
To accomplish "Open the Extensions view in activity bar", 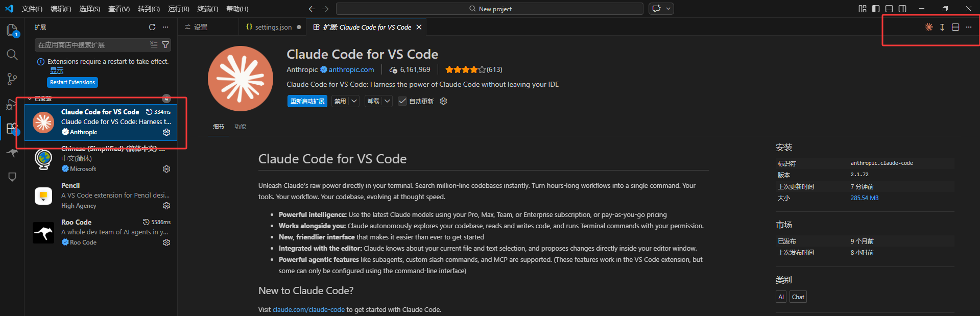I will (x=12, y=128).
